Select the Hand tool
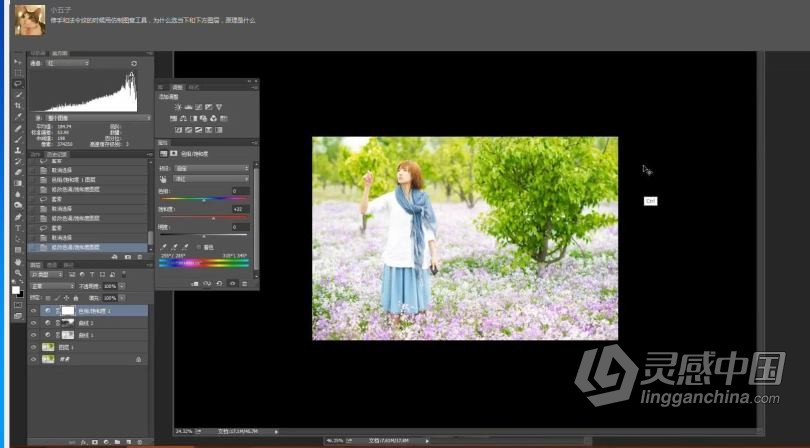 (18, 262)
